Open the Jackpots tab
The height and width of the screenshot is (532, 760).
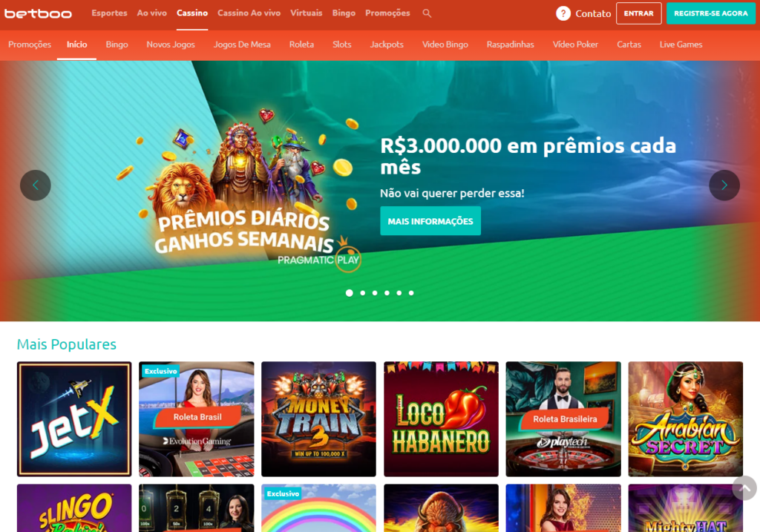click(386, 45)
